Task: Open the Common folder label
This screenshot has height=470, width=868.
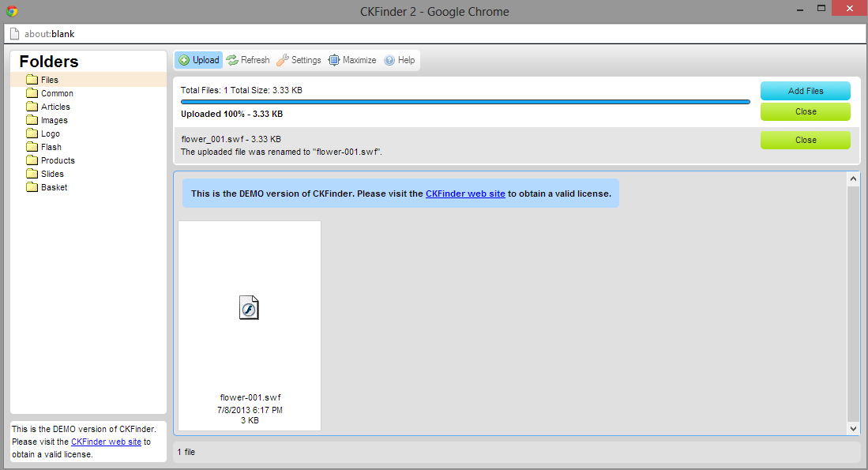Action: pos(57,93)
